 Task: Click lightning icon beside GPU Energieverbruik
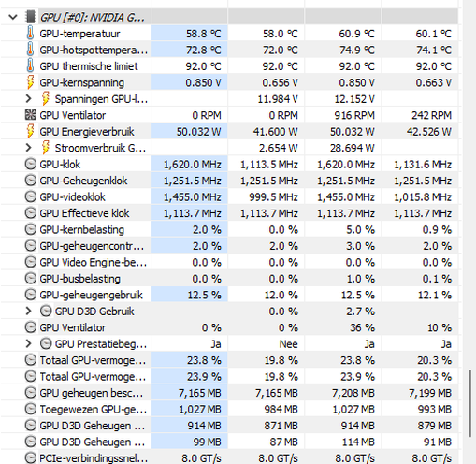(30, 131)
